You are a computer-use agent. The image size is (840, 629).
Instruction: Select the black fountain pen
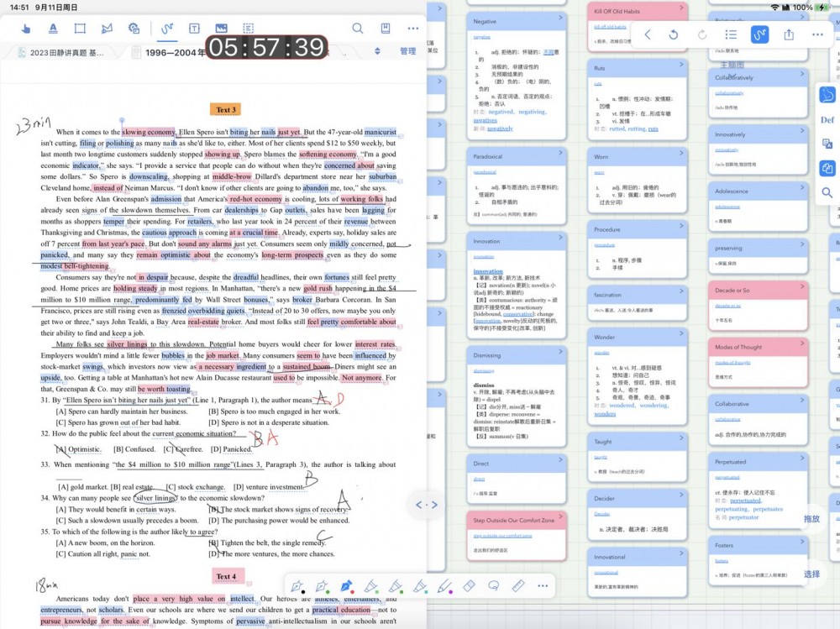pyautogui.click(x=297, y=586)
